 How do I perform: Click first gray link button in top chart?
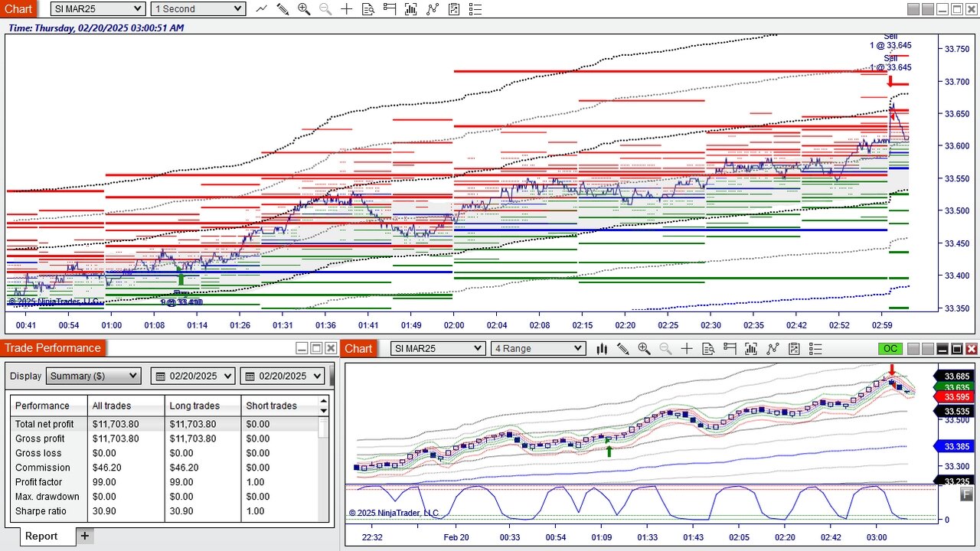point(913,9)
